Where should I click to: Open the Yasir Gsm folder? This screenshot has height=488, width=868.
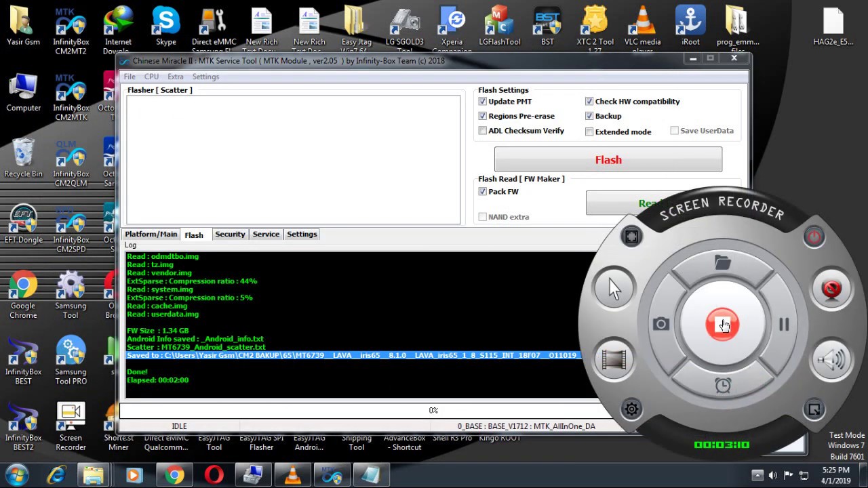[x=23, y=27]
